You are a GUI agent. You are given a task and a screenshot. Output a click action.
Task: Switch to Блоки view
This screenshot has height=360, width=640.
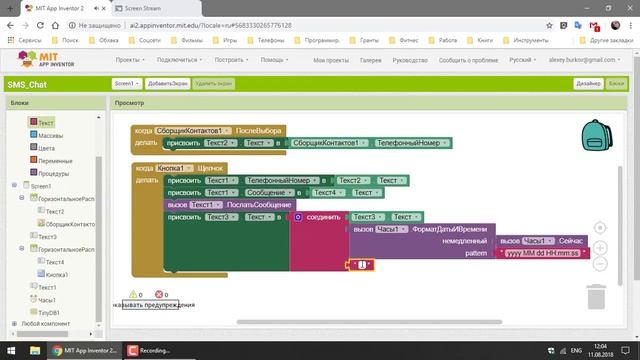click(x=616, y=84)
